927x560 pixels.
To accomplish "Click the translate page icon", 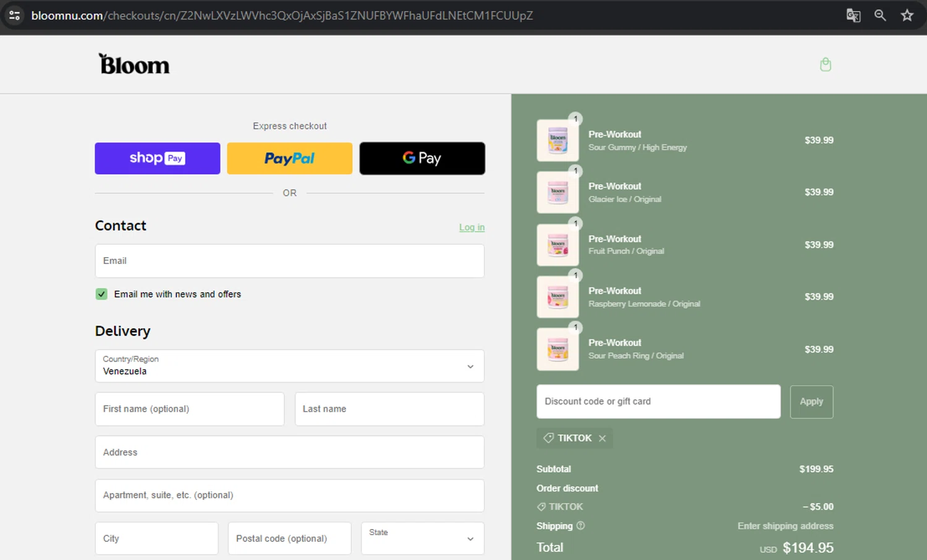I will pyautogui.click(x=853, y=15).
